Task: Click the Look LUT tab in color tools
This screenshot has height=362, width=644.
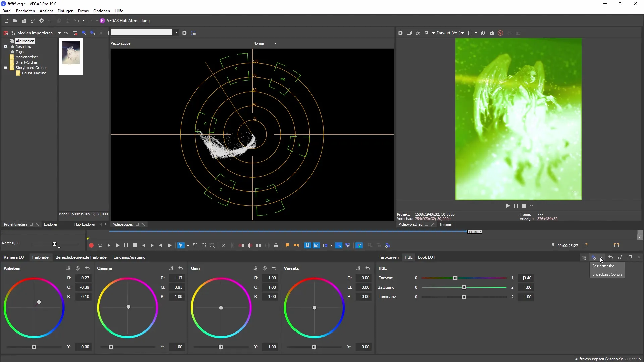Action: (427, 257)
